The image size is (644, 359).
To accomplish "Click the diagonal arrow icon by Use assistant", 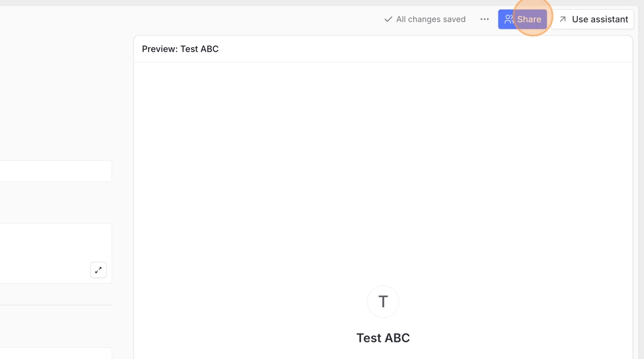I will coord(563,19).
